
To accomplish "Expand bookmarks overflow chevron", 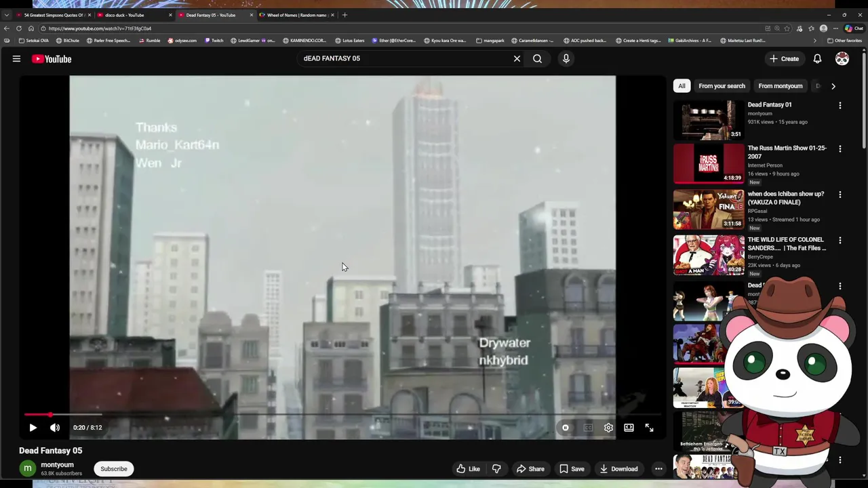I will [x=814, y=41].
